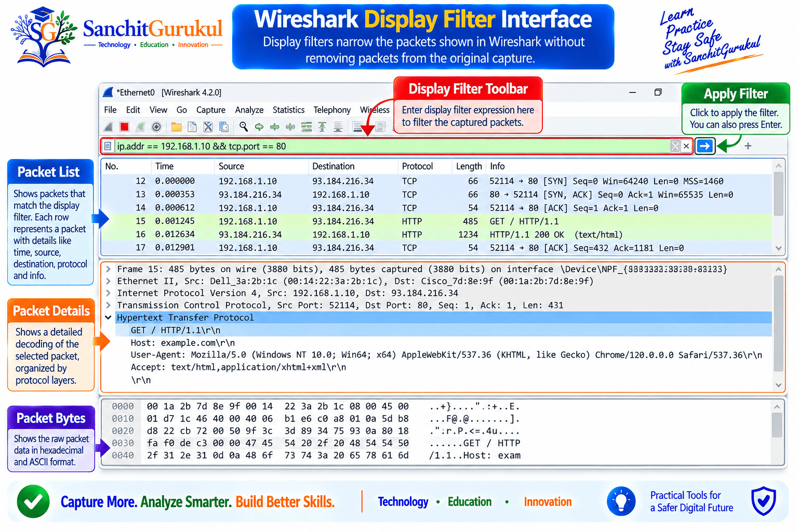Screen dimensions: 798x532
Task: Sort by the Length column header
Action: coord(469,166)
